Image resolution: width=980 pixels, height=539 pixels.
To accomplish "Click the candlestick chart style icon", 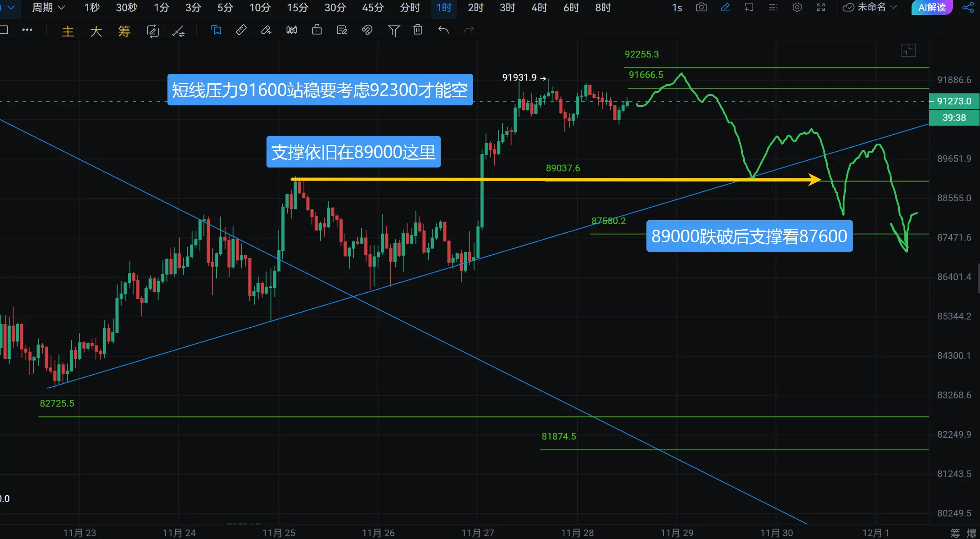I will coord(291,30).
